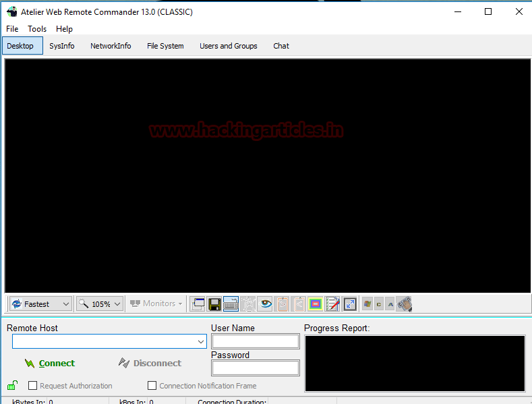Click the Password input field
Viewport: 532px width, 404px height.
[x=255, y=368]
